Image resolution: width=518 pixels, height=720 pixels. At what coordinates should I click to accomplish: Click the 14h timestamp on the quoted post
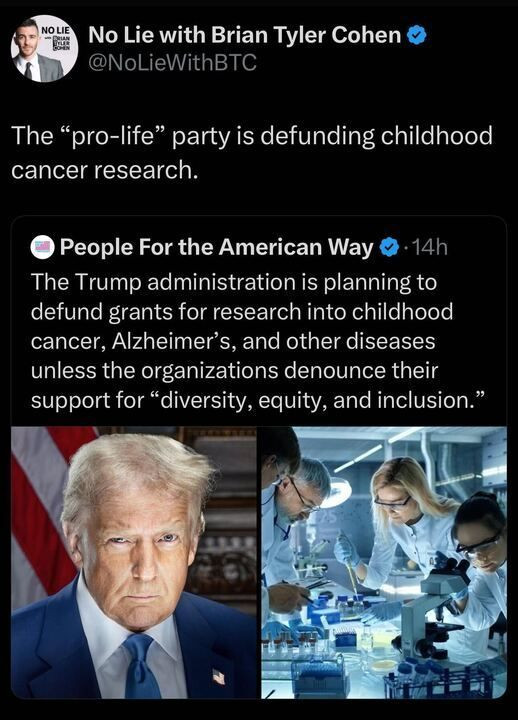point(429,248)
